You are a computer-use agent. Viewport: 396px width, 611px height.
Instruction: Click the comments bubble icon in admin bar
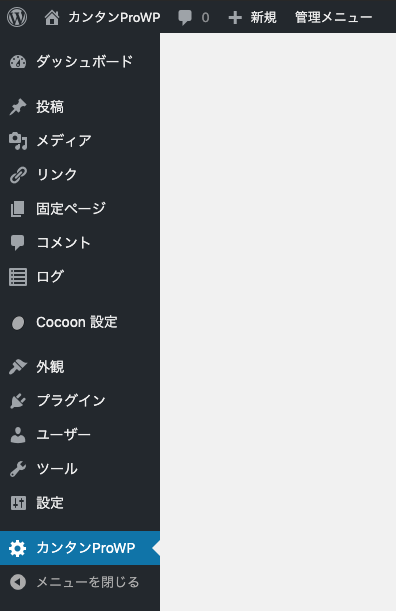[185, 18]
